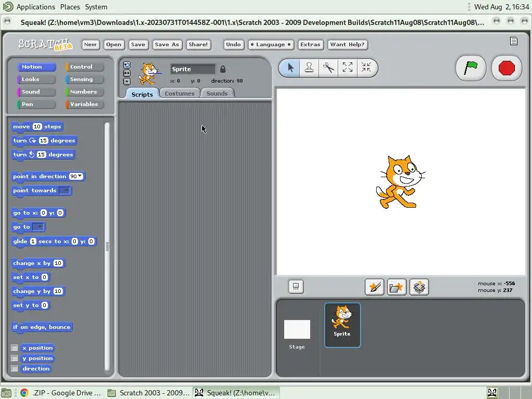
Task: Click the clockwise arrow in turn 15 degrees block
Action: tap(33, 140)
